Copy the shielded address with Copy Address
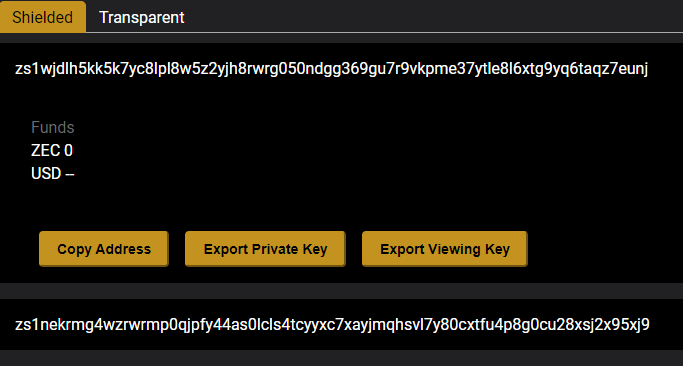Screen dimensions: 683x366 tap(104, 249)
